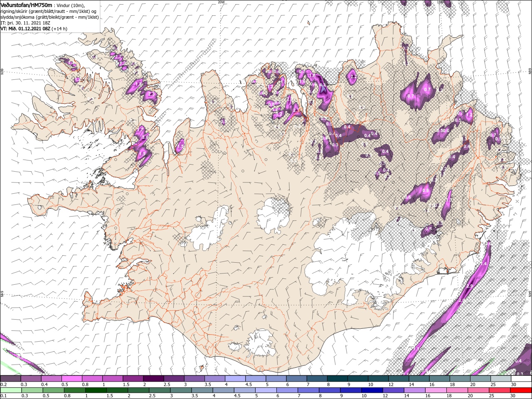Select upper legend swatch between 4 and 4.5
Screen dimensions: 532x399
(235, 379)
